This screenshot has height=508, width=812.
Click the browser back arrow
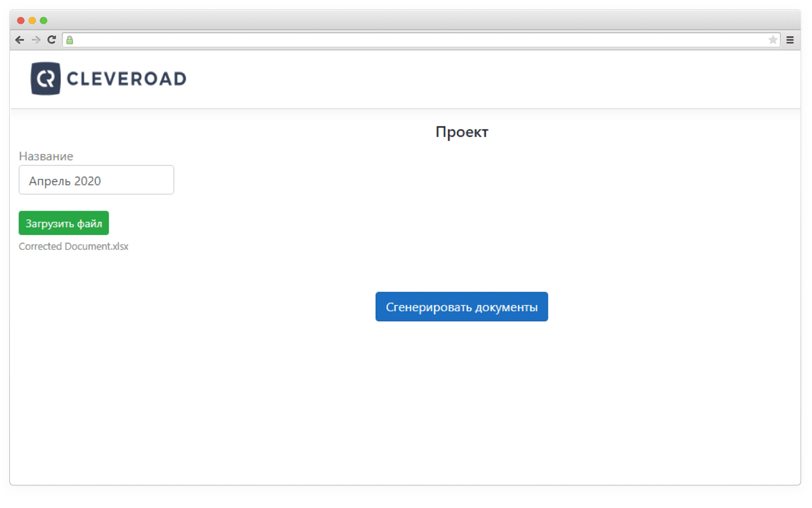(x=20, y=40)
